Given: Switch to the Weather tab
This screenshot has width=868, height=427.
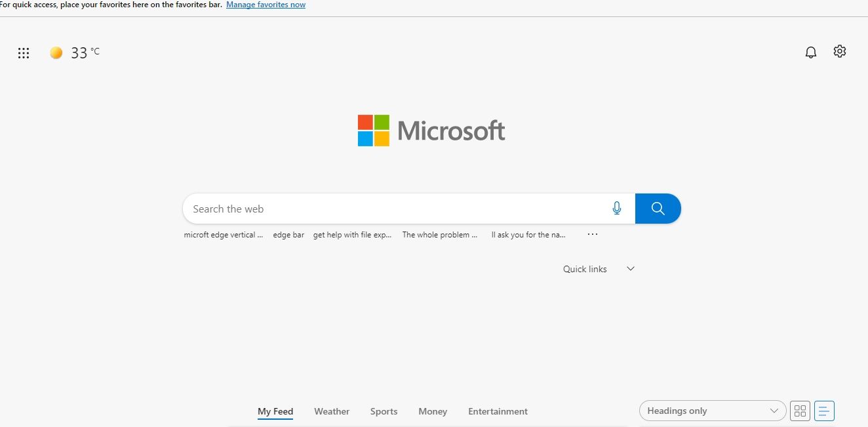Looking at the screenshot, I should coord(332,411).
